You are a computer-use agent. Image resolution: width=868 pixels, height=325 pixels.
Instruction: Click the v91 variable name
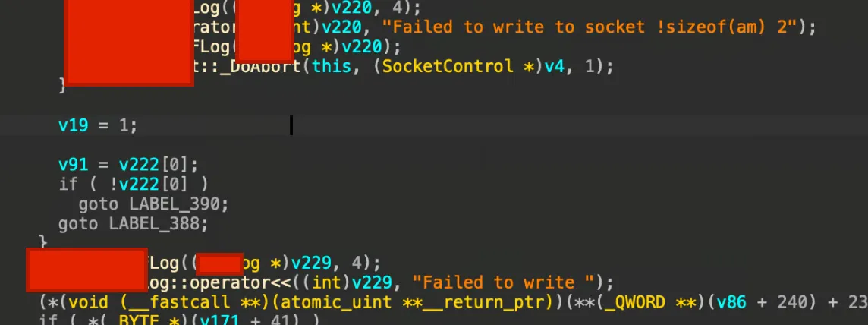(x=73, y=165)
